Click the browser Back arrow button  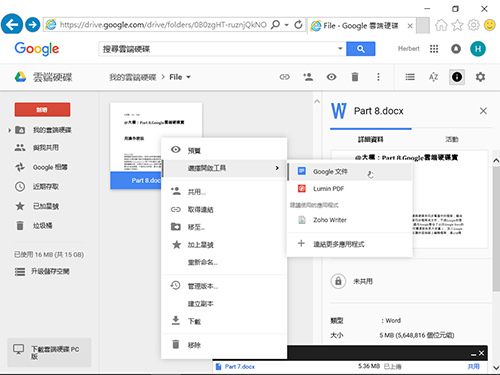pos(12,24)
